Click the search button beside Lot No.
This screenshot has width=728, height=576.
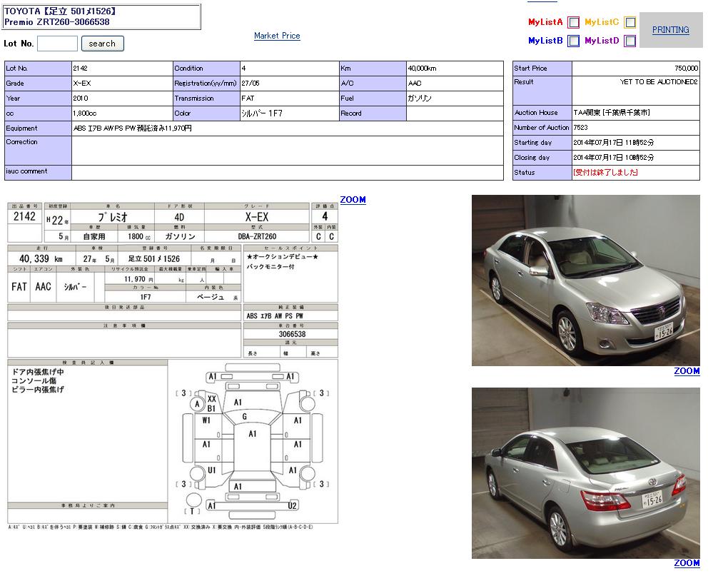(x=102, y=44)
